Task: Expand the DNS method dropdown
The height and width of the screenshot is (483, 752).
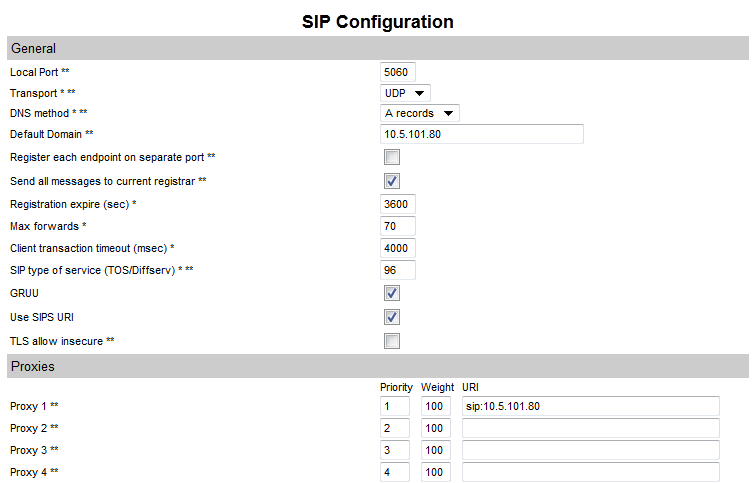Action: click(420, 114)
